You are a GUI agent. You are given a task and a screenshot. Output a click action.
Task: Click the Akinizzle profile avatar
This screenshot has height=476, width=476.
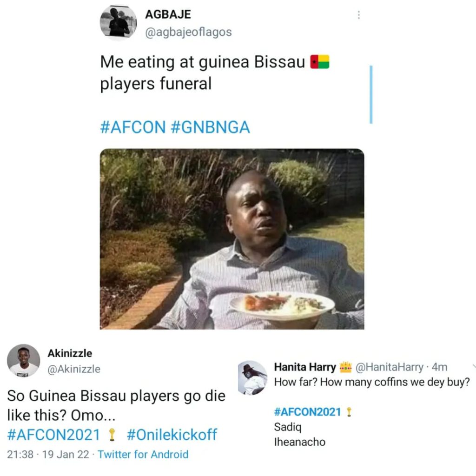pos(23,360)
